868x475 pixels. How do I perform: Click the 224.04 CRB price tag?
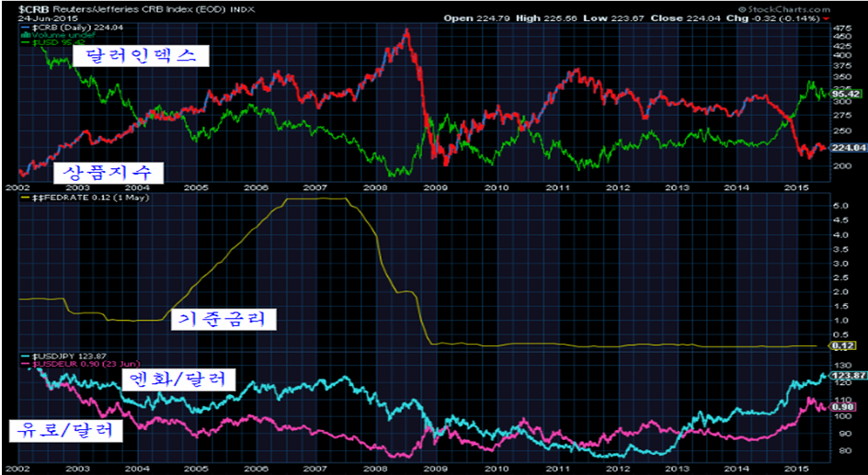coord(844,148)
